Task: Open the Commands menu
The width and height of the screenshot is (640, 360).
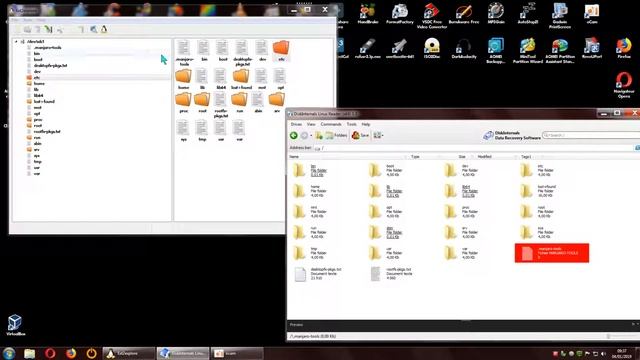Action: click(331, 124)
